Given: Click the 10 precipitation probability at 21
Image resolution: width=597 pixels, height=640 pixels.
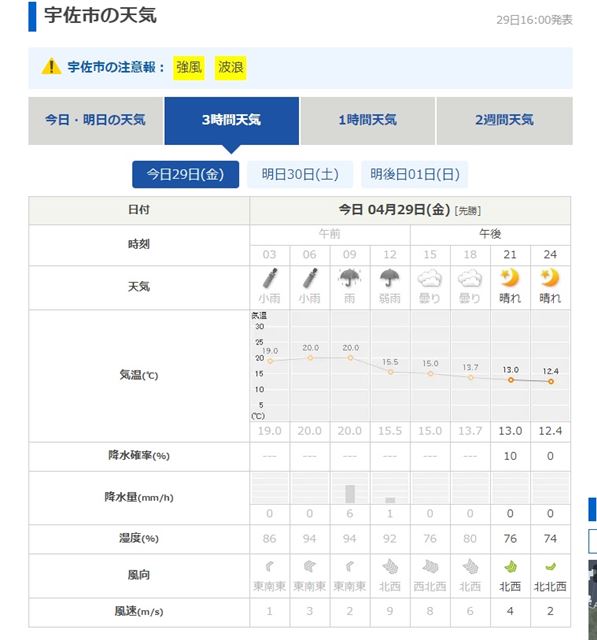Looking at the screenshot, I should 510,456.
